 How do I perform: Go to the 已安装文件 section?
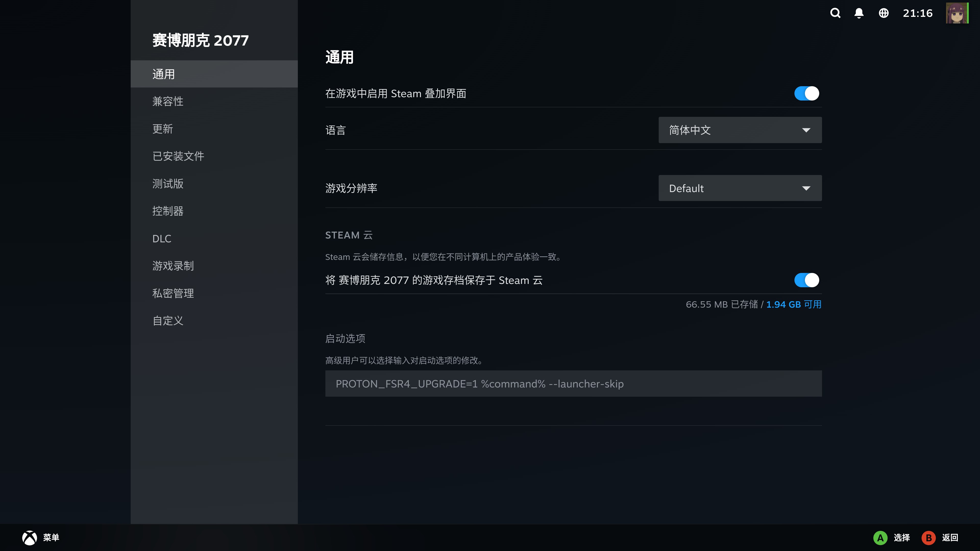click(178, 156)
